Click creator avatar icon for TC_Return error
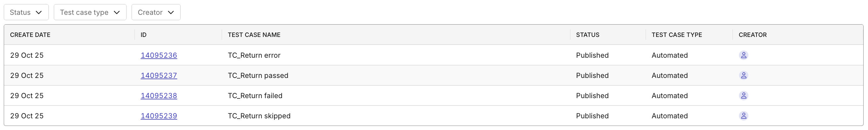 click(x=743, y=55)
